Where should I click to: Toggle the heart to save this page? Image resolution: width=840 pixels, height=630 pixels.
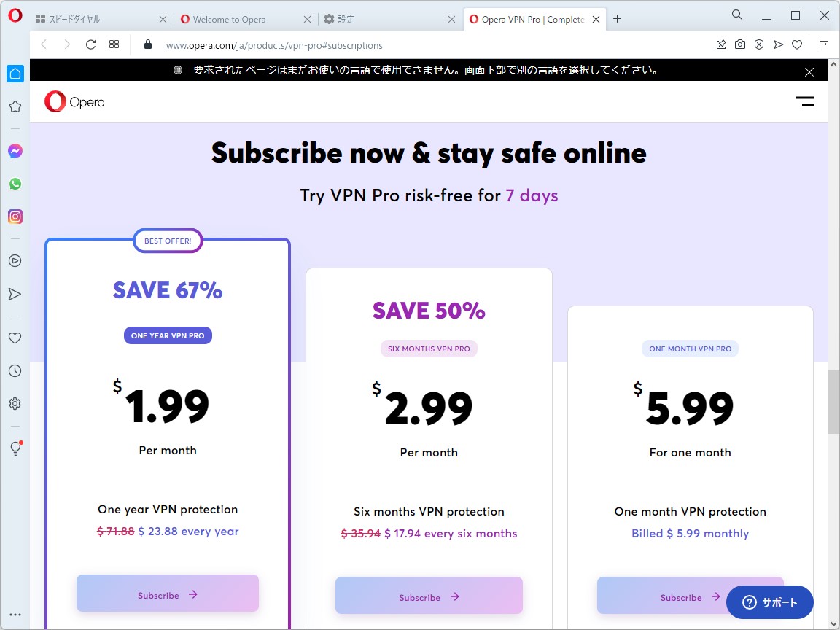[x=797, y=44]
